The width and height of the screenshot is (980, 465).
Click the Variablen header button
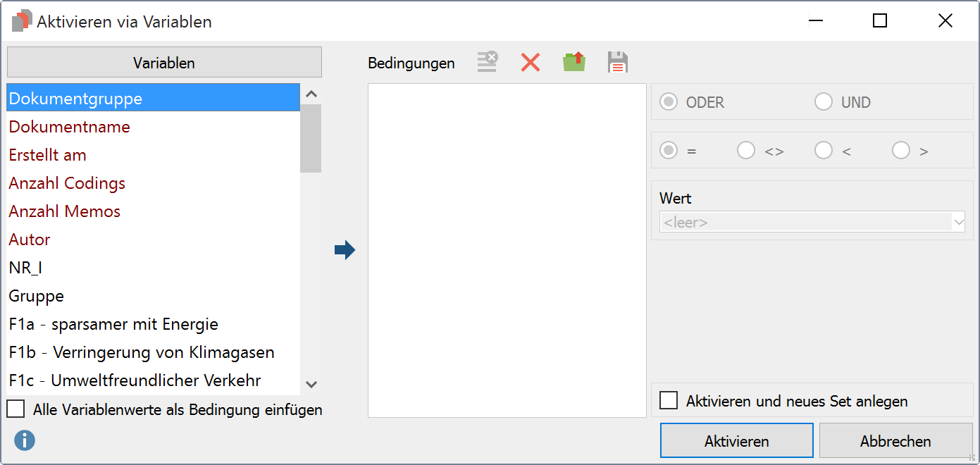(x=164, y=63)
